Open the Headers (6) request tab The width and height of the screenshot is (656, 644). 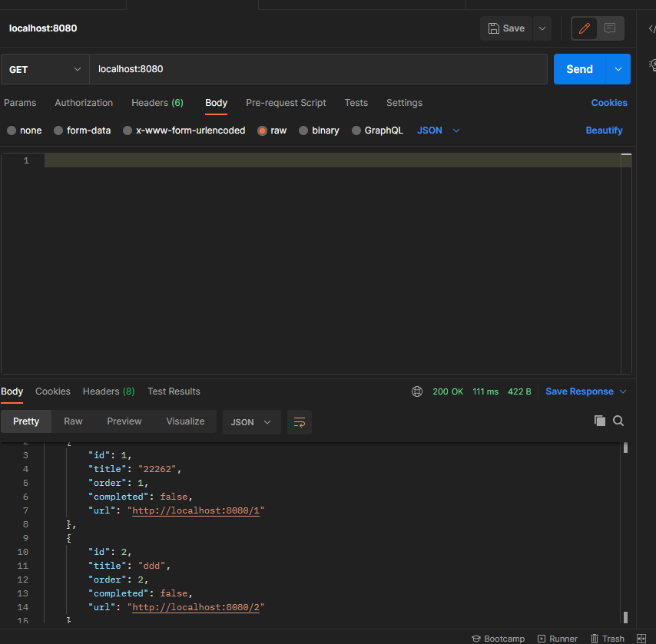click(x=157, y=103)
